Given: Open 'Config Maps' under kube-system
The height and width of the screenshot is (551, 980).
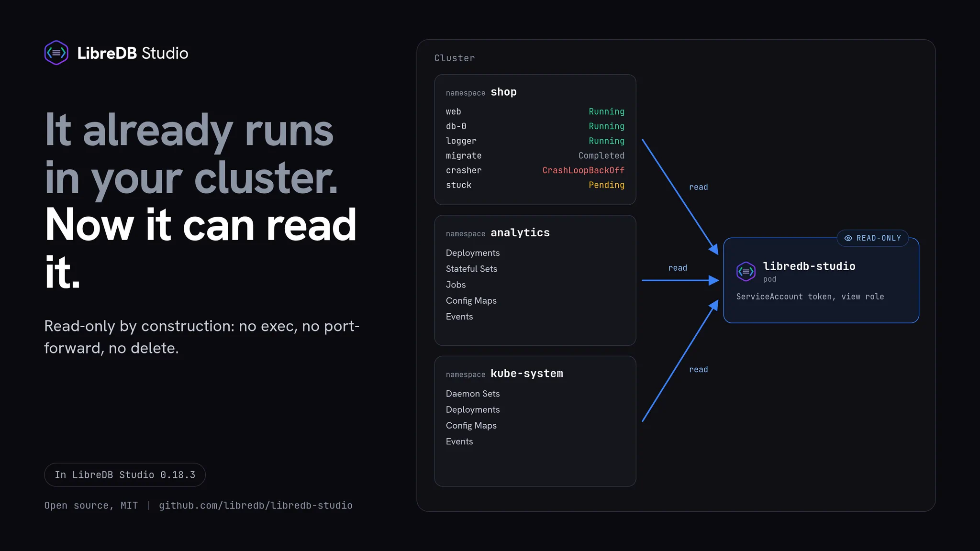Looking at the screenshot, I should [471, 426].
